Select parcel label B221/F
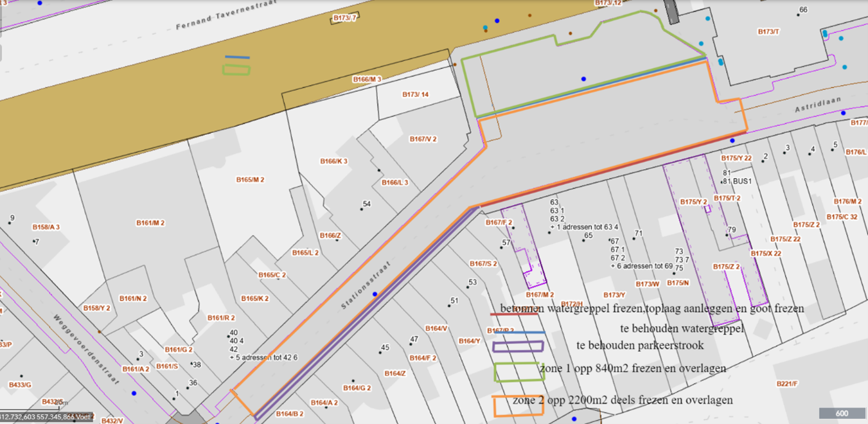Screen dimensions: 868x424 (786, 384)
